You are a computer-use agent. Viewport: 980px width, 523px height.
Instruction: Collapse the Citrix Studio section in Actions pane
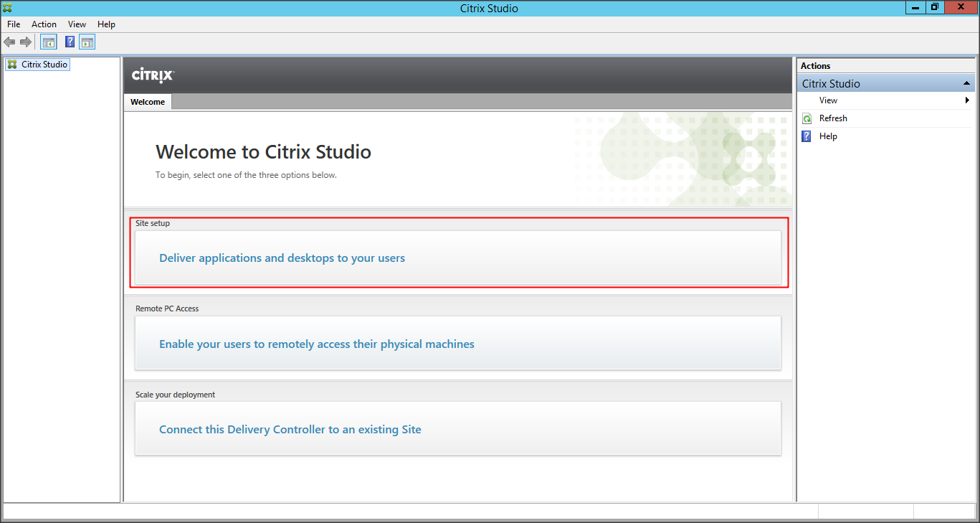point(966,84)
